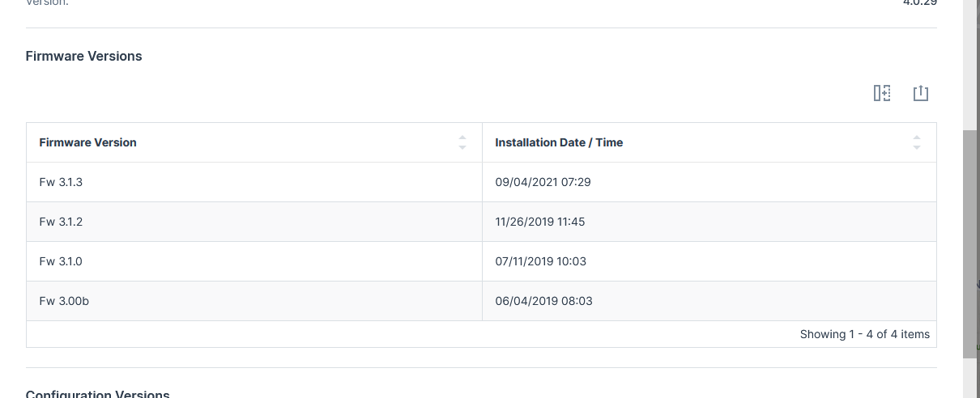Click the 06/04/2019 08:03 date cell
Image resolution: width=980 pixels, height=398 pixels.
pyautogui.click(x=543, y=301)
